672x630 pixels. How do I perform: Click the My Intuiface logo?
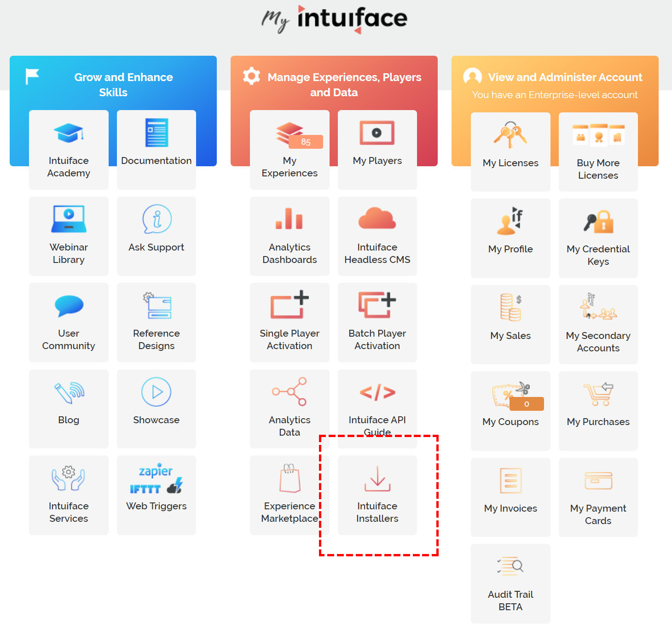click(x=335, y=19)
